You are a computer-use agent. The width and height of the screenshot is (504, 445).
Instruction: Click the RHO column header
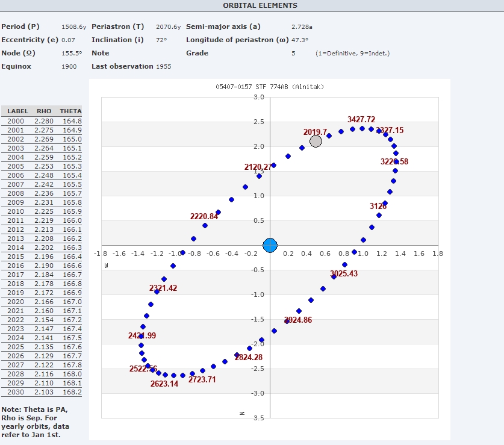(44, 111)
